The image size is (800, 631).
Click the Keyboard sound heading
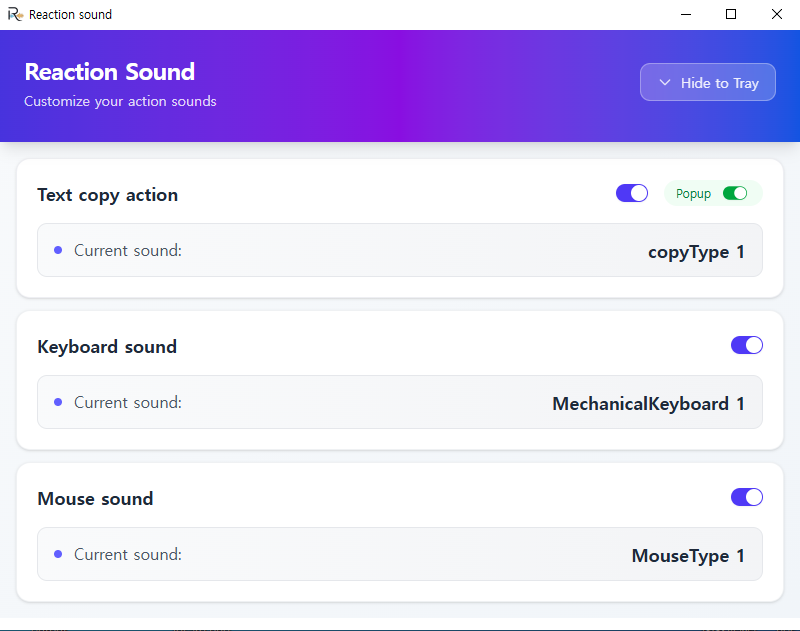[107, 347]
